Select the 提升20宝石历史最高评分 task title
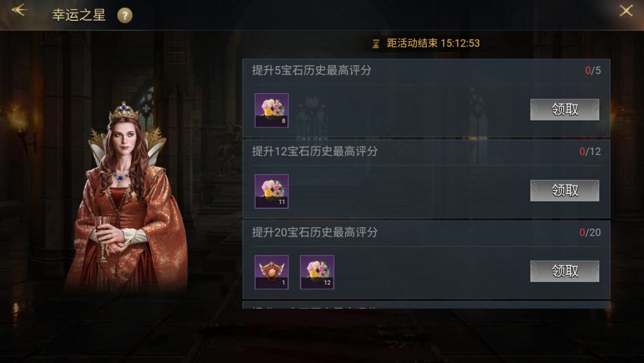644x363 pixels. point(315,232)
